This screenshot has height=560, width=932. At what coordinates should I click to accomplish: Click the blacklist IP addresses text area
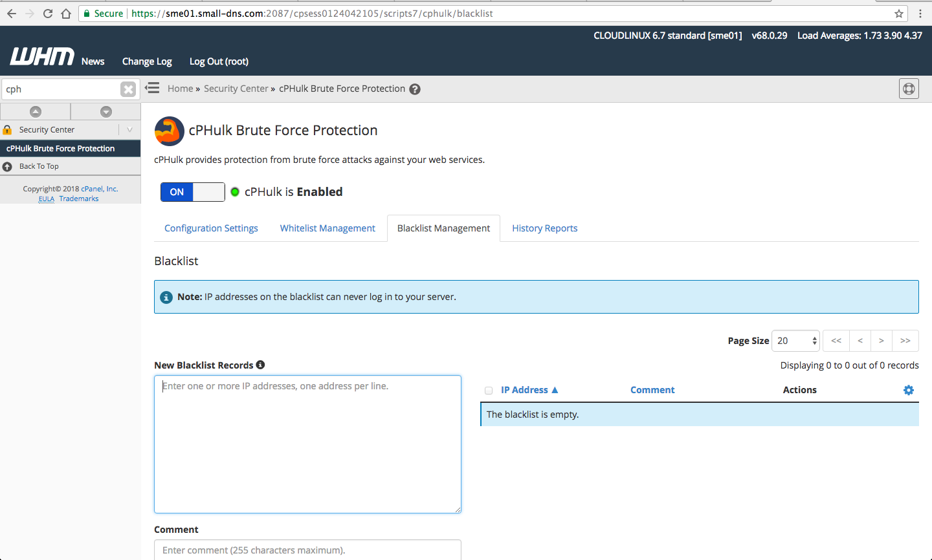(307, 444)
